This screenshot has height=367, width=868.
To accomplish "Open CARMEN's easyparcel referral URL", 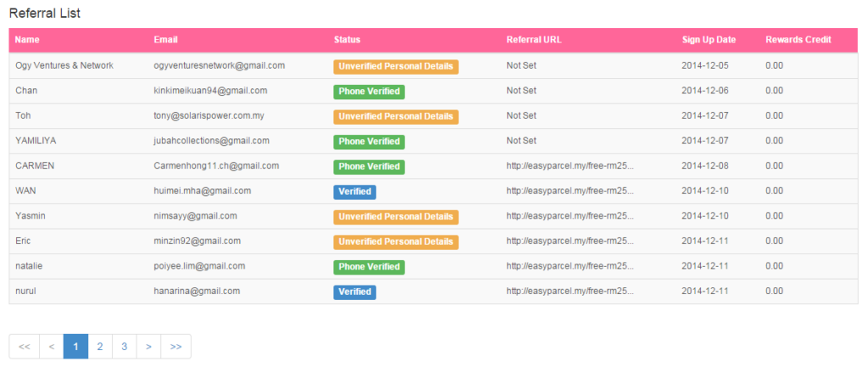I will point(570,166).
